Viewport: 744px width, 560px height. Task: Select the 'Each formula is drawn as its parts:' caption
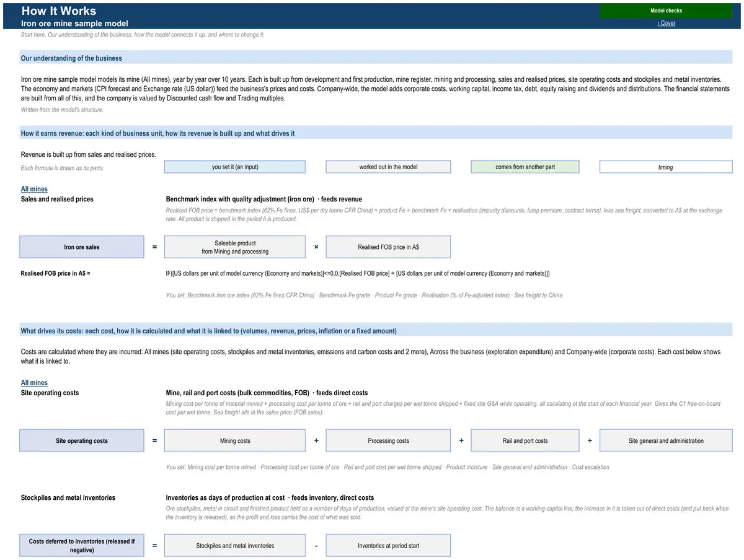pos(63,168)
